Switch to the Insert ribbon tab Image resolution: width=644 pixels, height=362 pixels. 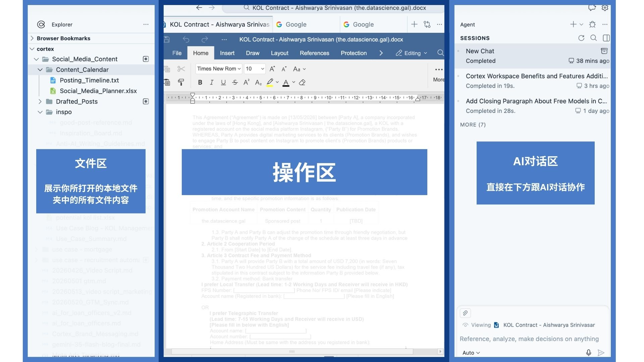pyautogui.click(x=227, y=53)
